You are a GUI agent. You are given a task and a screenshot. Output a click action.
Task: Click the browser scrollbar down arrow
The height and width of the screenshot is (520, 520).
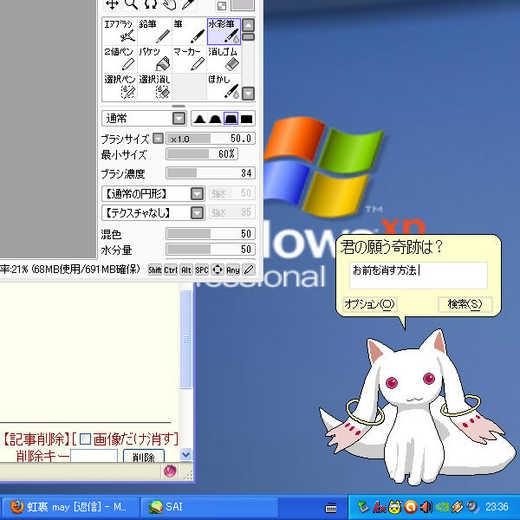pyautogui.click(x=186, y=454)
